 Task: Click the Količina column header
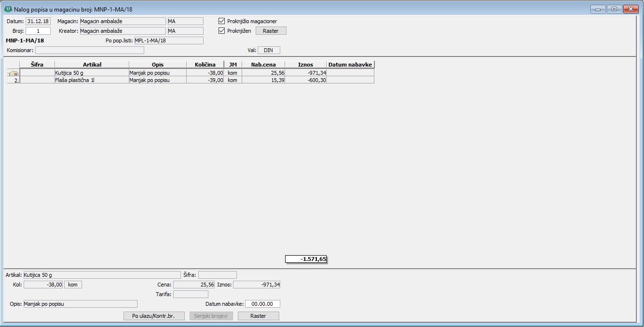[205, 64]
